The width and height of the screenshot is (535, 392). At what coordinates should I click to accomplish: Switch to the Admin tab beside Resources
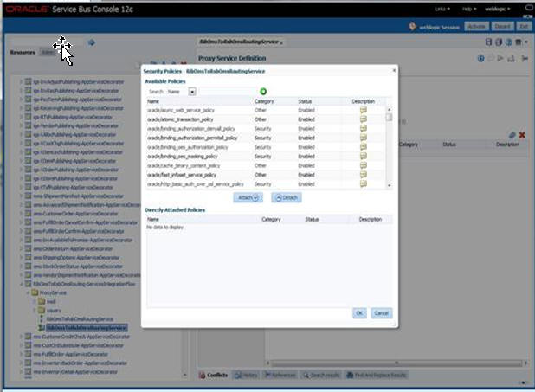[x=48, y=52]
